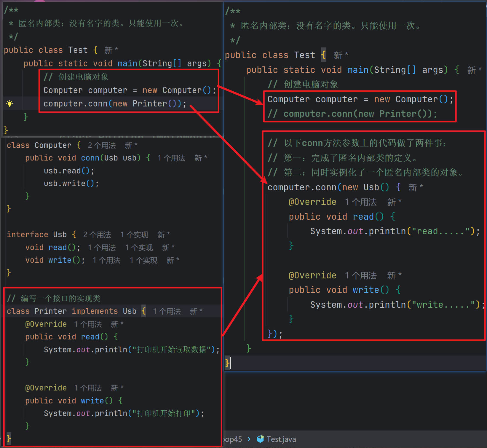Click Printer in the left computer.conn(new Printer()) line
The width and height of the screenshot is (487, 448).
click(x=150, y=103)
